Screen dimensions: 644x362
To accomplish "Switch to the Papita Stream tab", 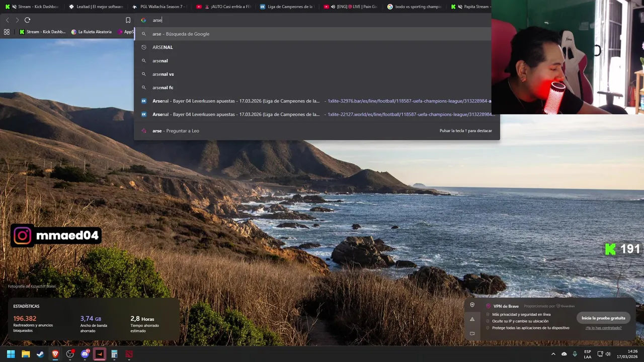I will coord(470,7).
